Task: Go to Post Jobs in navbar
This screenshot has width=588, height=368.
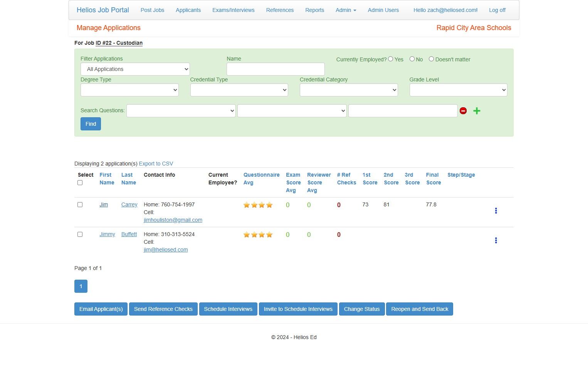Action: pyautogui.click(x=152, y=10)
